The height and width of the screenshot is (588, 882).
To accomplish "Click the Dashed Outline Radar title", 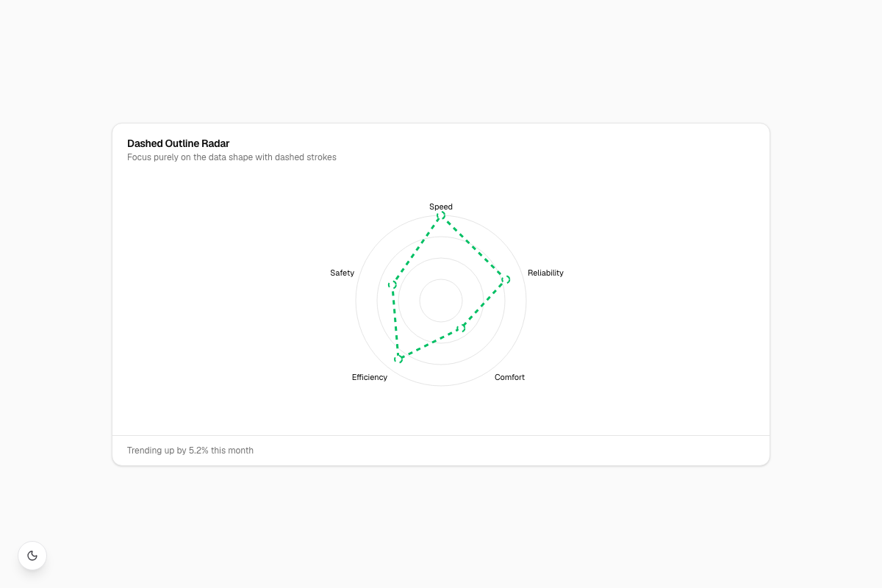I will [x=179, y=143].
